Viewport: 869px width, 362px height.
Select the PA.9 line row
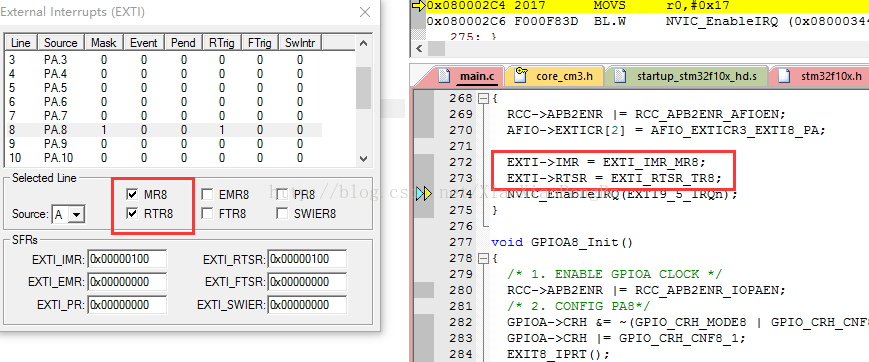[x=163, y=144]
